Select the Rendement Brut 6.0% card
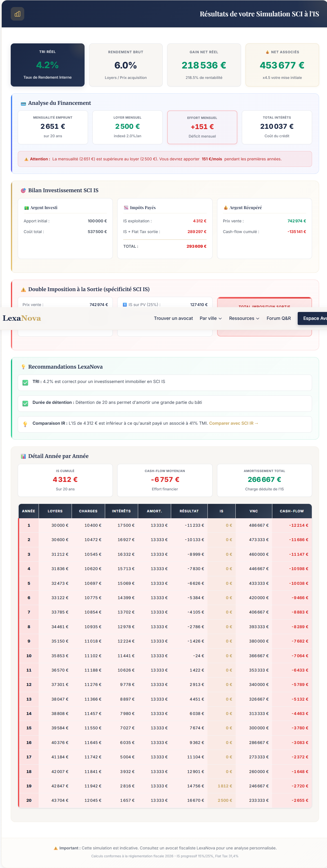Screen dimensions: 327x868 pos(126,65)
